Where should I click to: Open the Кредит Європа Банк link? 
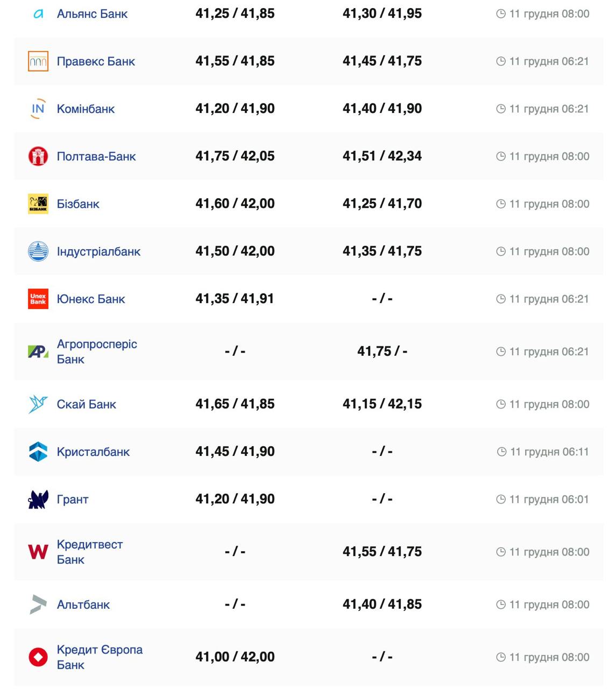(100, 657)
